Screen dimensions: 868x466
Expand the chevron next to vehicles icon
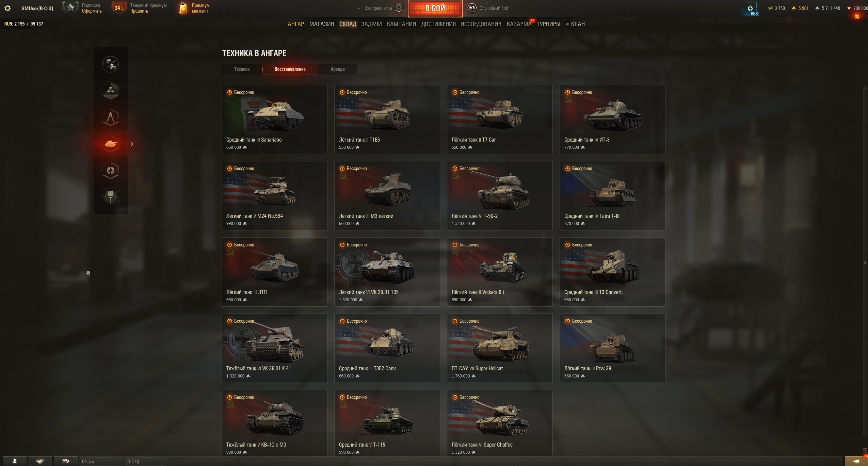pyautogui.click(x=132, y=144)
